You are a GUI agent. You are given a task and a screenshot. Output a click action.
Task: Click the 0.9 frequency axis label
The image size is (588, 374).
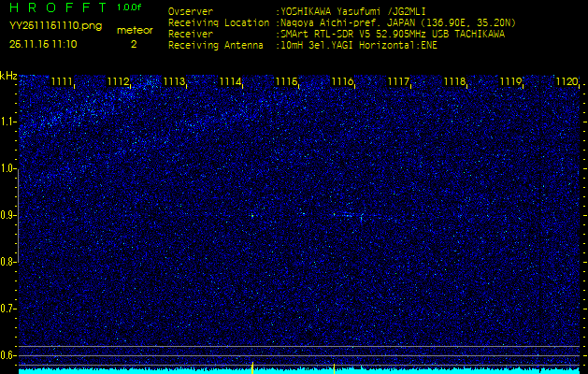[8, 215]
